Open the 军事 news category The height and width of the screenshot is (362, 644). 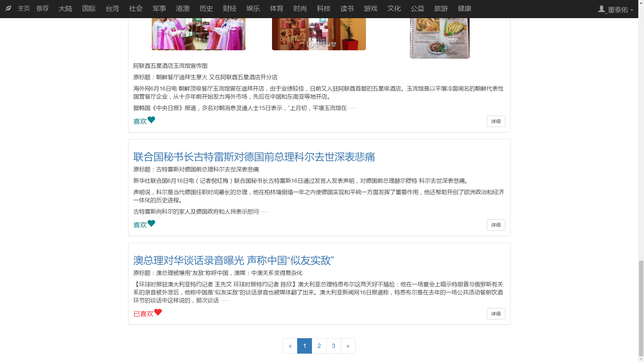[x=159, y=9]
